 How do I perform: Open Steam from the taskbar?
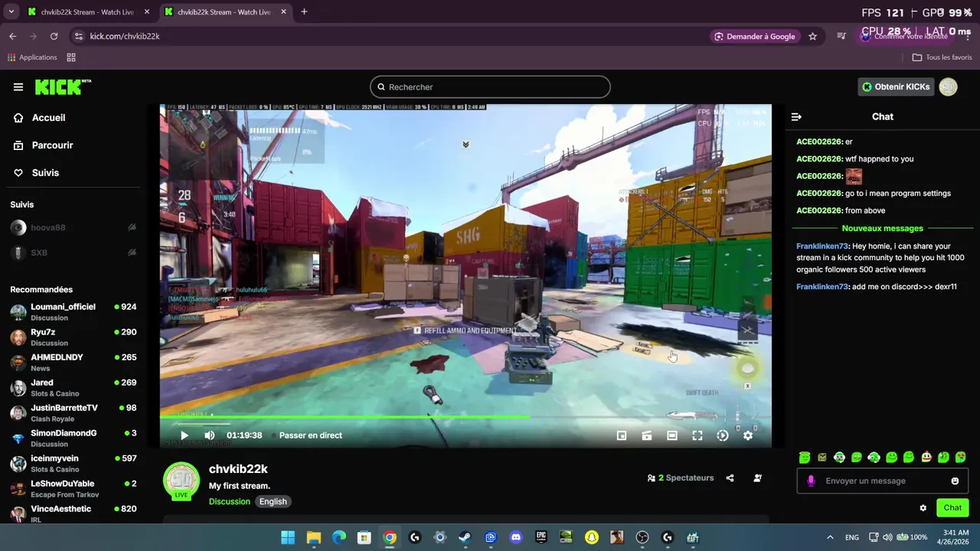[x=465, y=537]
